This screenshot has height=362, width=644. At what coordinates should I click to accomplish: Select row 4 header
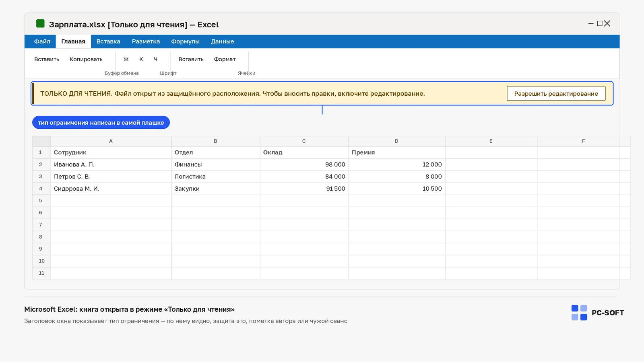pos(41,189)
